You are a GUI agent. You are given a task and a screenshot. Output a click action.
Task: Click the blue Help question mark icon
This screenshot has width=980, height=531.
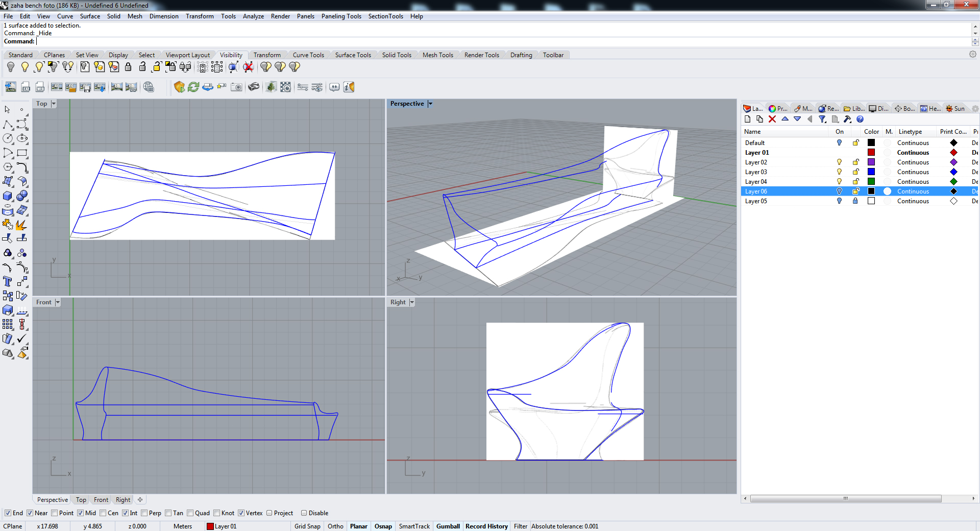[x=860, y=119]
